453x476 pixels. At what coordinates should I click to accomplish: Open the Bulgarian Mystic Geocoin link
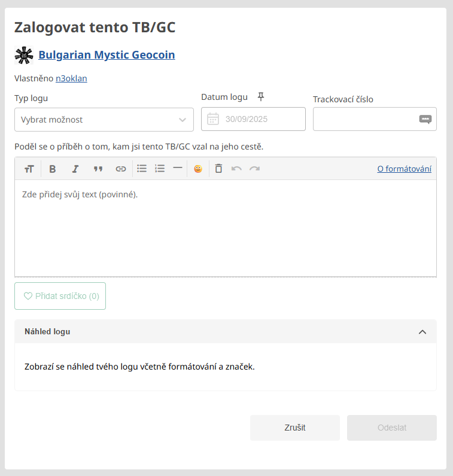pyautogui.click(x=107, y=55)
